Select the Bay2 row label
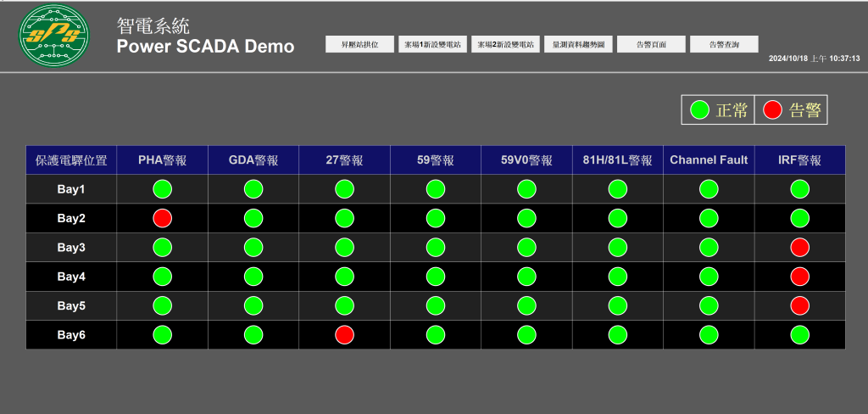This screenshot has width=868, height=414. coord(71,218)
